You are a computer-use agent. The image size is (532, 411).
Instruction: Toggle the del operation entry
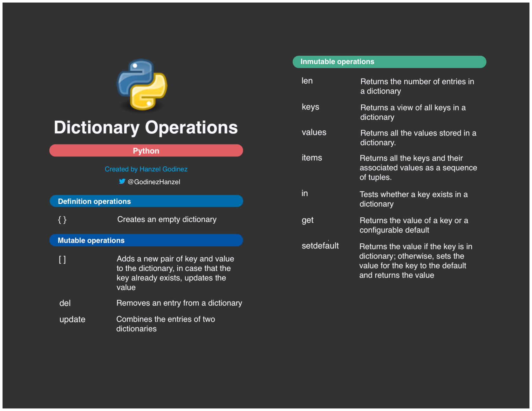point(65,303)
